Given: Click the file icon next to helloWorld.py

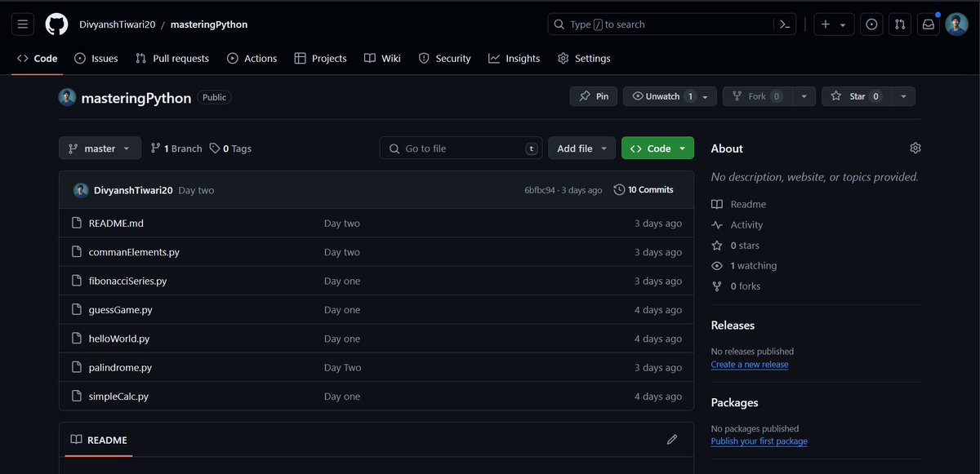Looking at the screenshot, I should (76, 339).
